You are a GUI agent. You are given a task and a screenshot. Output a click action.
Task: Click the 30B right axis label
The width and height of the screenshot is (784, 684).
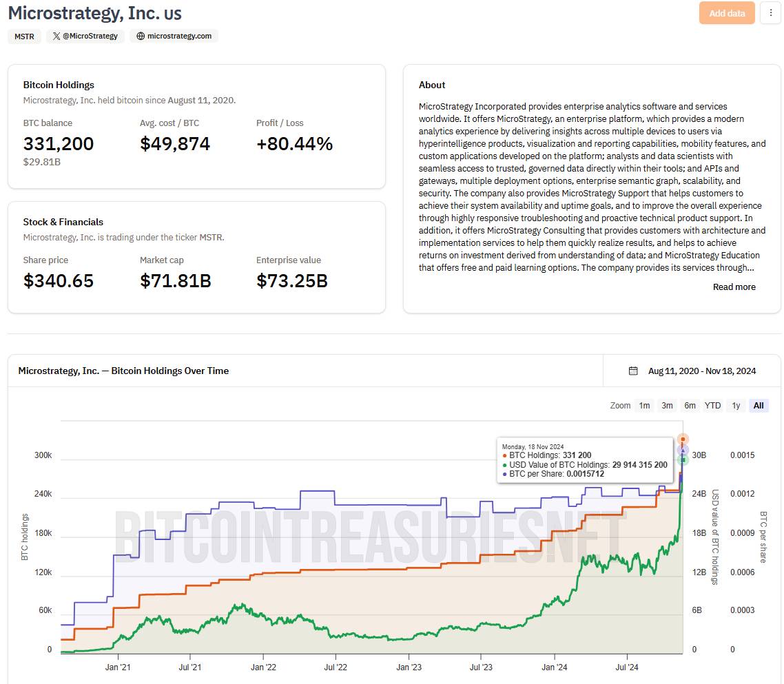(x=699, y=455)
